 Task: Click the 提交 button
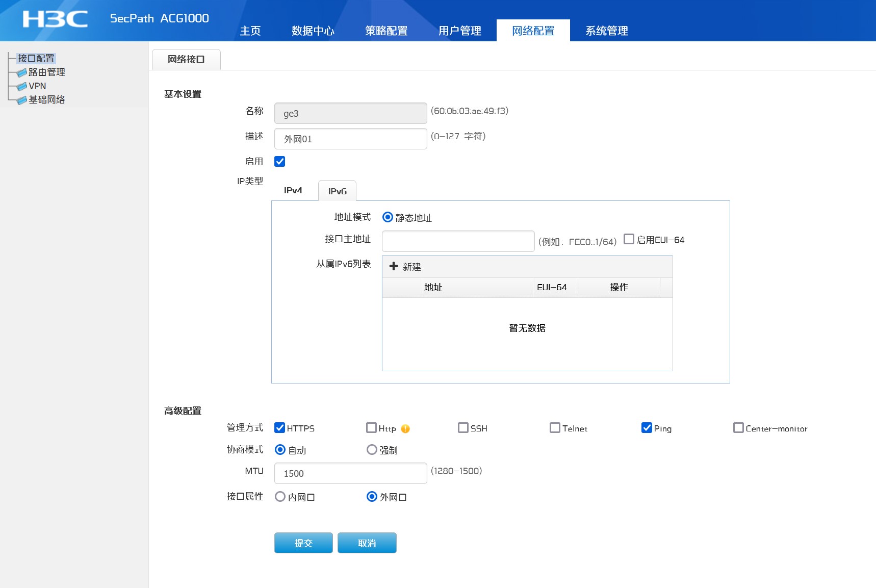point(303,543)
